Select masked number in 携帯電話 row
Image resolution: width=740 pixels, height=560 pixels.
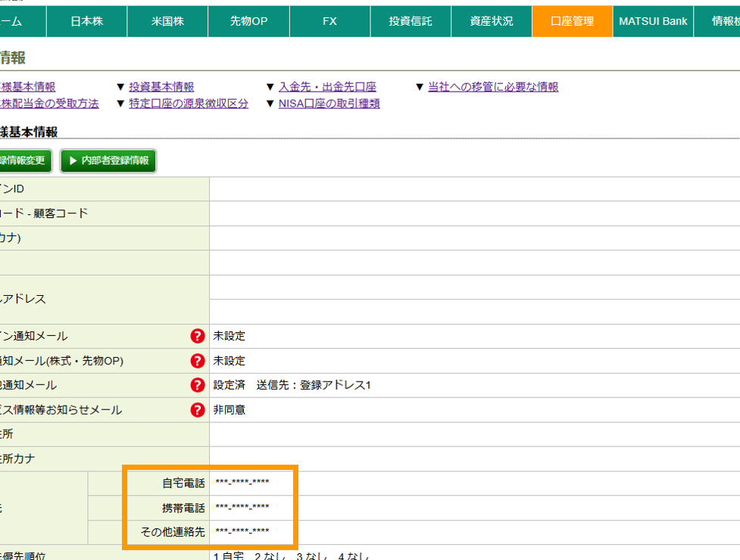(x=242, y=507)
